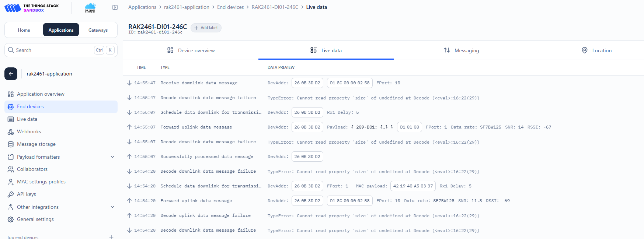Image resolution: width=644 pixels, height=239 pixels.
Task: Expand the 209-D01 payload object
Action: (384, 127)
